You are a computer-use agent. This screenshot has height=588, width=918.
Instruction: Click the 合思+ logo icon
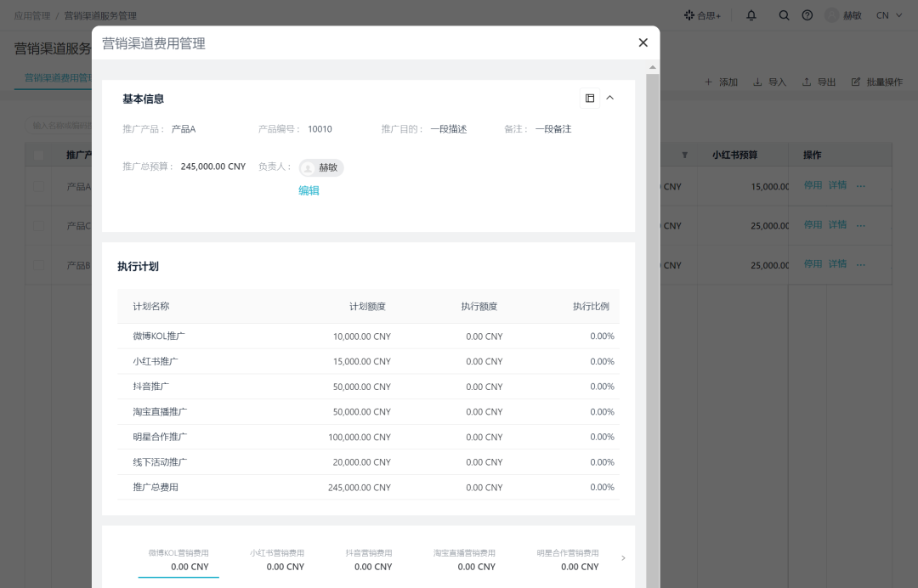[689, 15]
